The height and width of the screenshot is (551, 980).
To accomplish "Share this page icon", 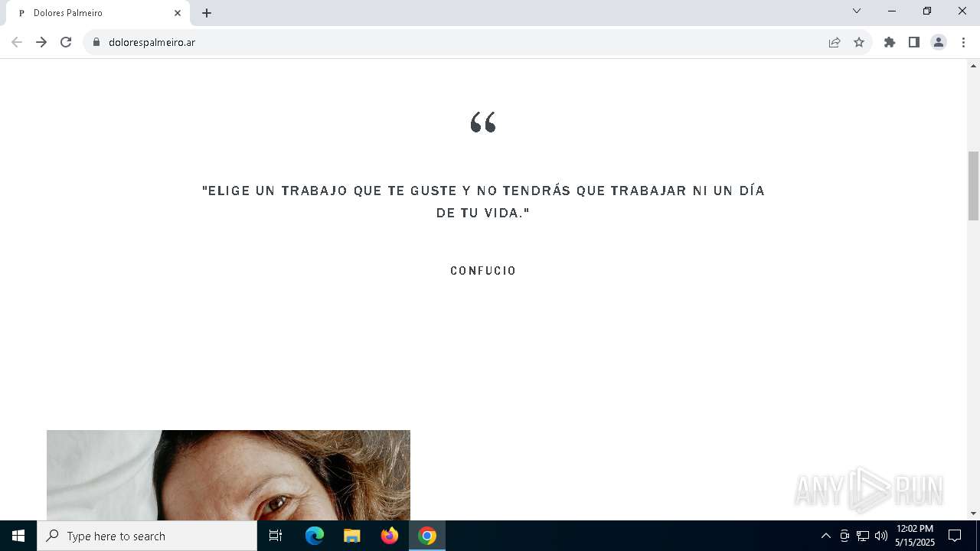I will click(x=835, y=42).
